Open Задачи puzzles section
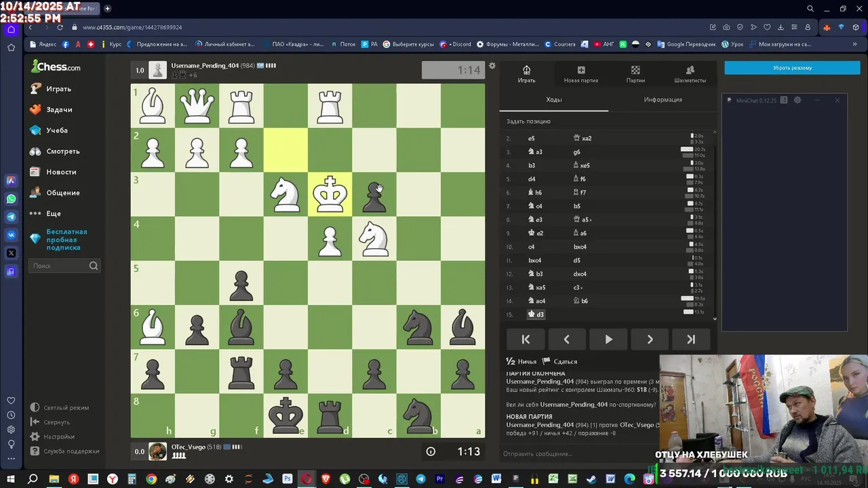868x488 pixels. [52, 109]
